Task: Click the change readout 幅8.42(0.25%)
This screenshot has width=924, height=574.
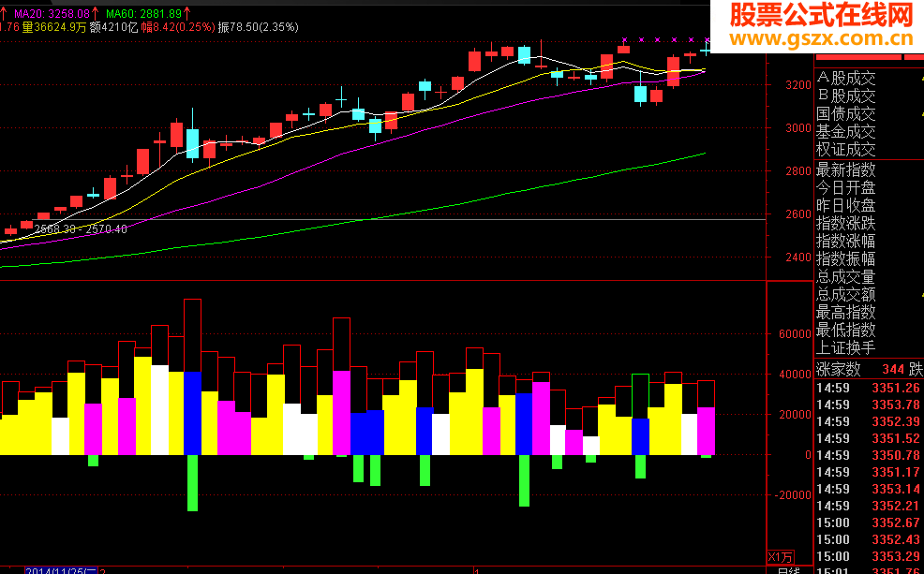Action: tap(179, 27)
